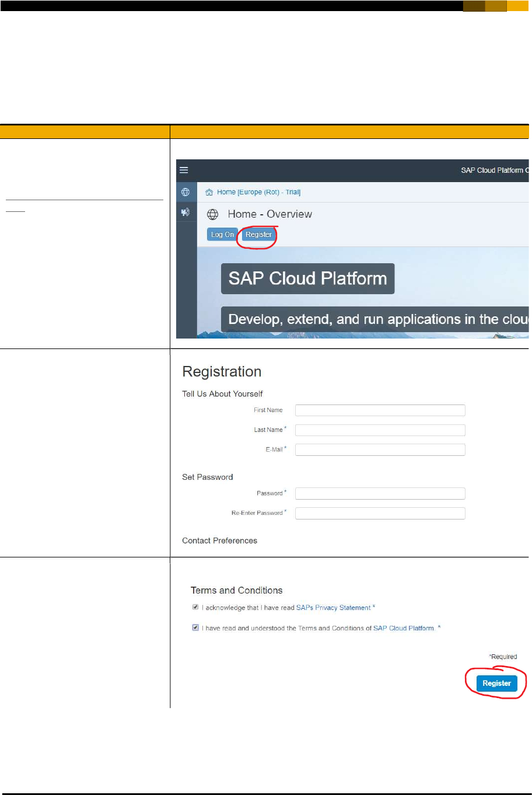Click the Re-Enter Password field
Image resolution: width=532 pixels, height=795 pixels.
tap(380, 513)
